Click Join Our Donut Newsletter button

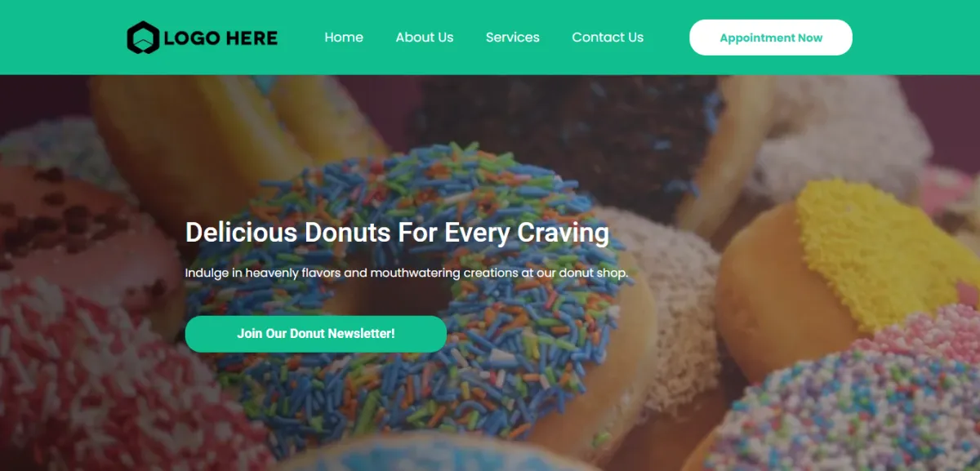[316, 334]
